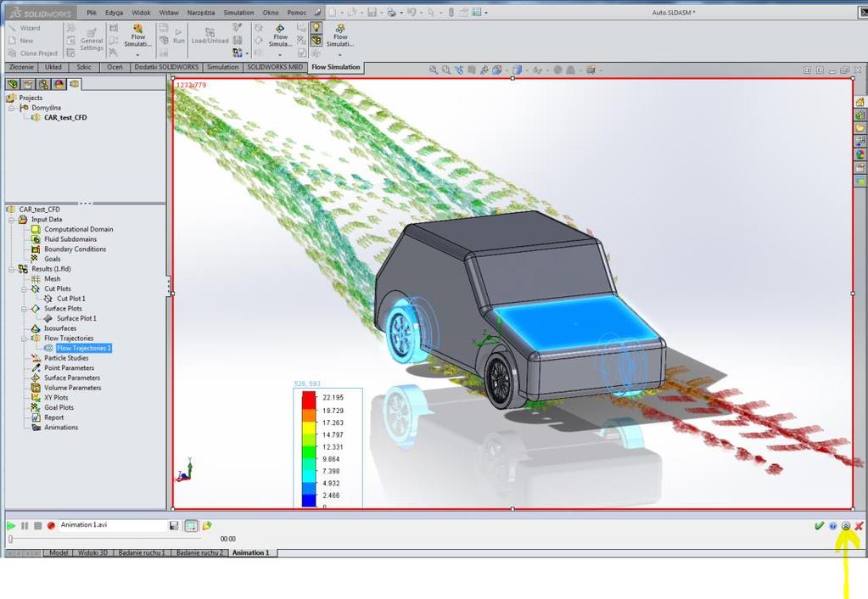The height and width of the screenshot is (599, 868).
Task: Collapse the Domyślna project node
Action: point(12,108)
